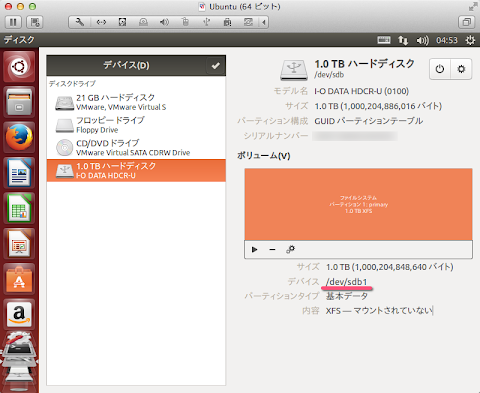480x393 pixels.
Task: Take a VM snapshot with snapshot button
Action: pos(35,22)
